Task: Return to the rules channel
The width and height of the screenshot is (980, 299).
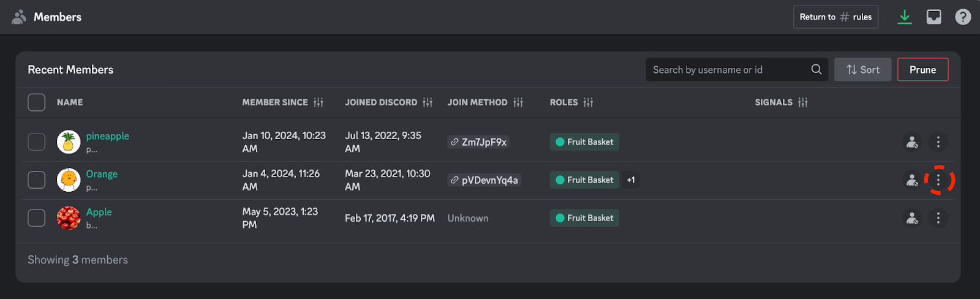Action: tap(835, 17)
